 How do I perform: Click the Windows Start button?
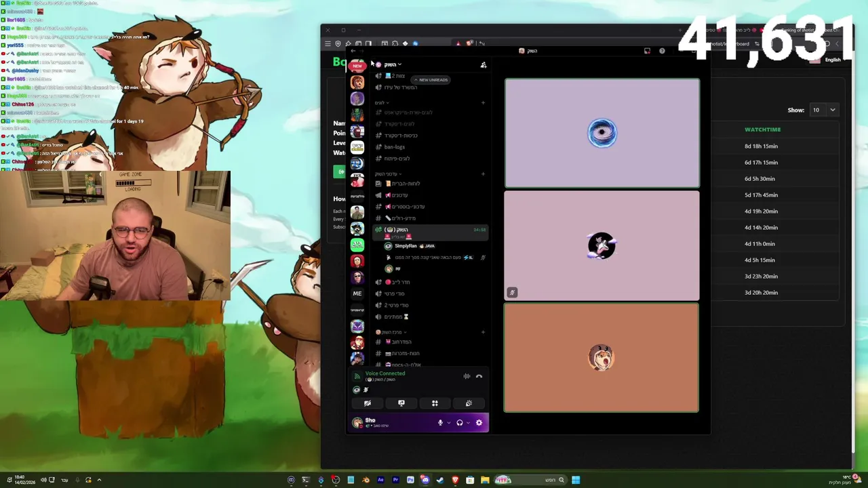coord(576,480)
